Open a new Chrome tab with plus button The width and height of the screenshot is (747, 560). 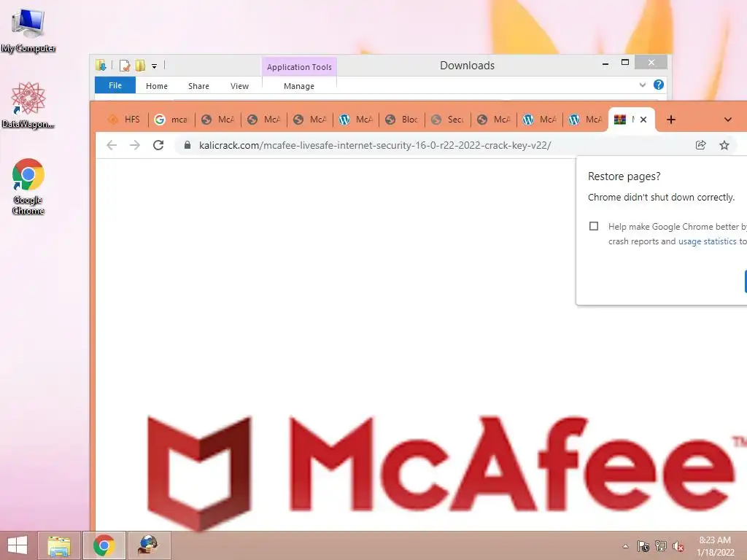[671, 120]
